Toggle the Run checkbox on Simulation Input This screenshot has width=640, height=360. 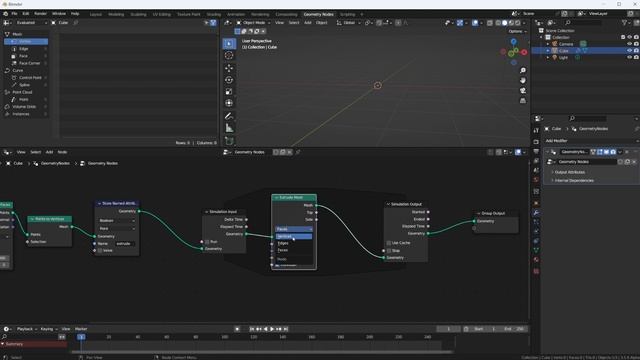point(207,242)
